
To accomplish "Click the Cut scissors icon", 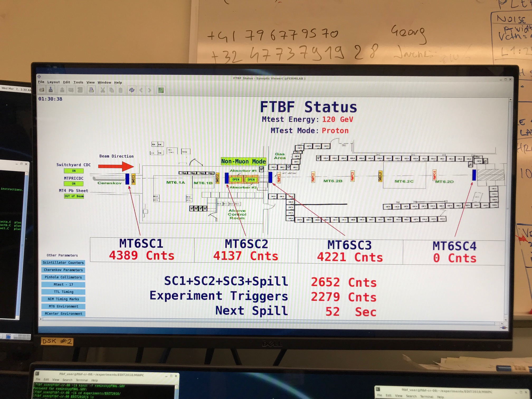I will coord(103,90).
